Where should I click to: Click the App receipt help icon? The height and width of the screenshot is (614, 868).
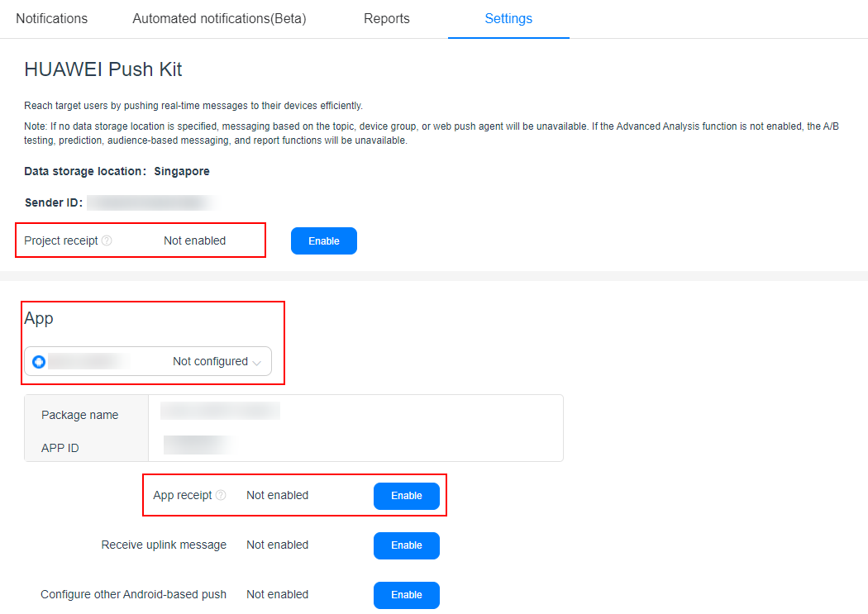[x=221, y=495]
